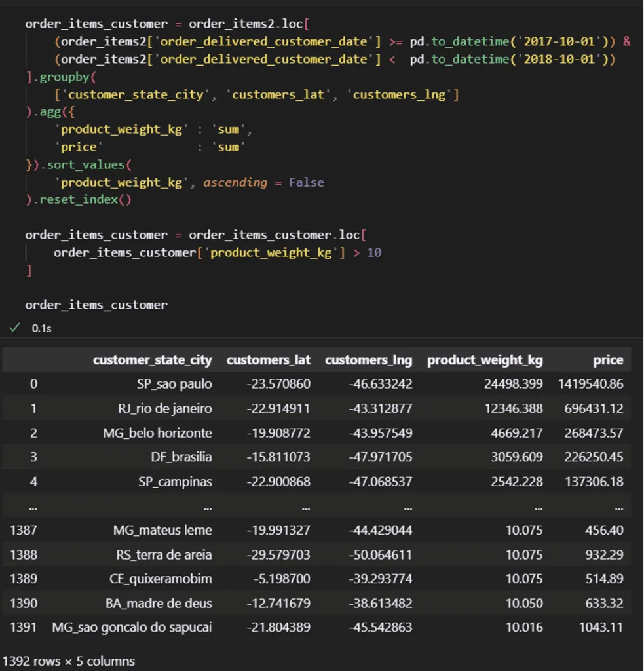Select the customer_state_city column header
The image size is (644, 671).
tap(153, 360)
